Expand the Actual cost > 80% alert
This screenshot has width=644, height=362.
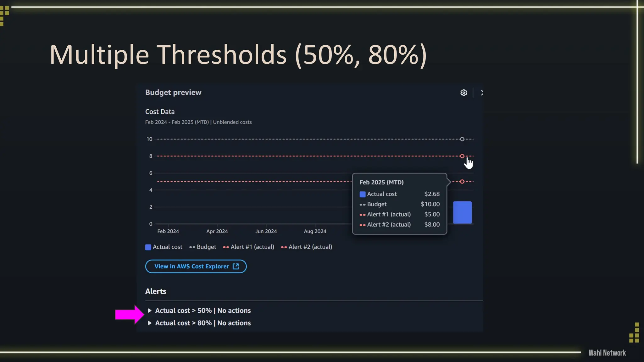[199, 323]
